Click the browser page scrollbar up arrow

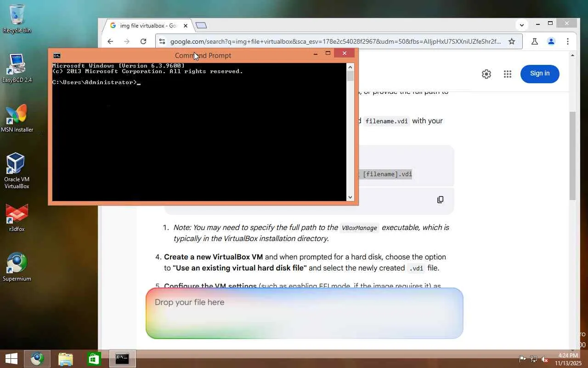click(x=572, y=55)
